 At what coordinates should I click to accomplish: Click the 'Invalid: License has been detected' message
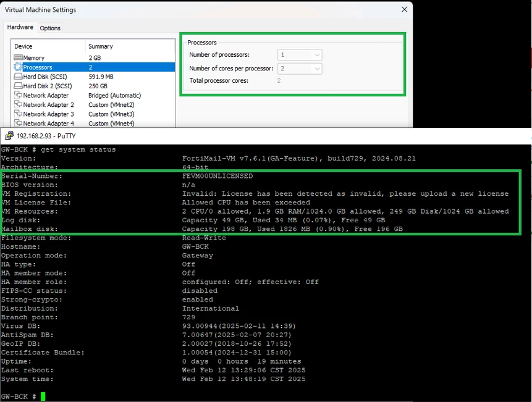click(x=345, y=193)
